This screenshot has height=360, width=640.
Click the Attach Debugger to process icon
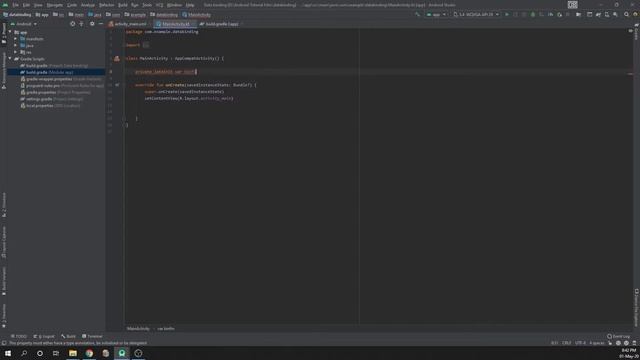coord(560,15)
